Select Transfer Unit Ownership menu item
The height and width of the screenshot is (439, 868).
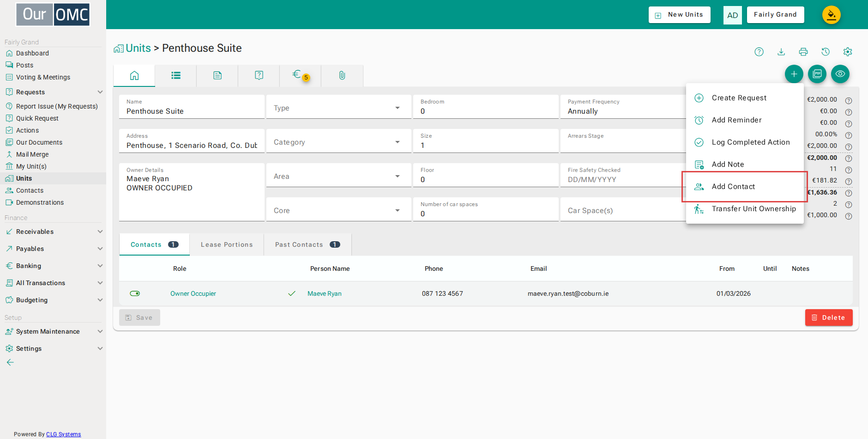point(745,209)
